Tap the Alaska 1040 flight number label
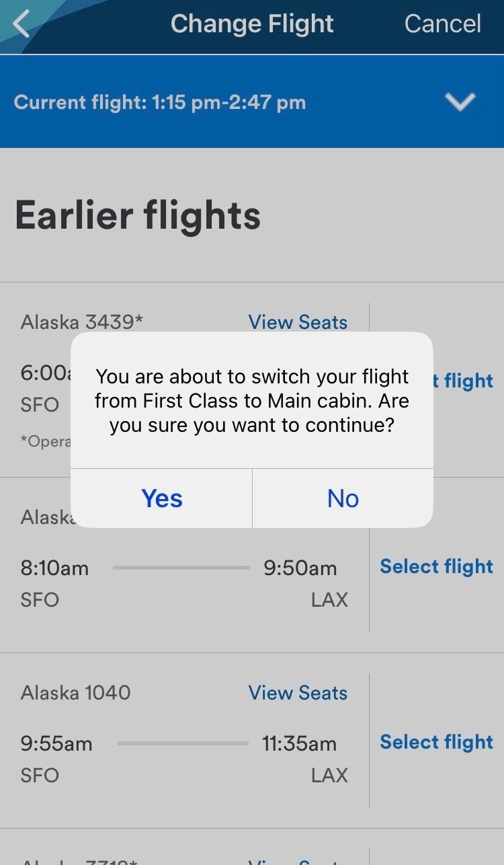504x865 pixels. click(76, 693)
